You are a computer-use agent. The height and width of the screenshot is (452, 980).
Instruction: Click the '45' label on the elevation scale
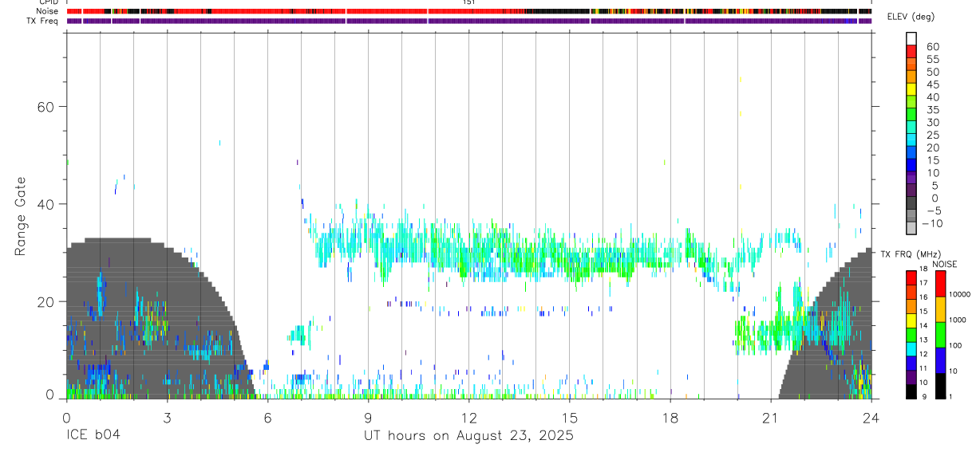point(932,85)
